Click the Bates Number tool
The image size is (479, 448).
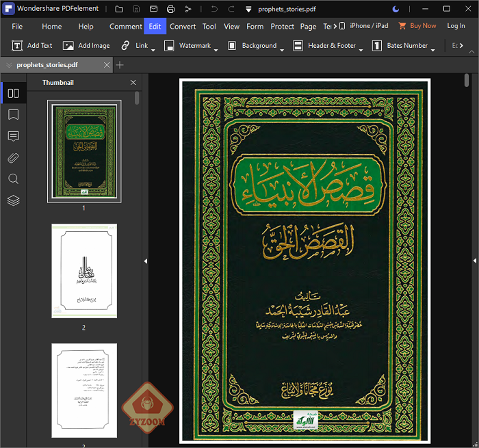click(400, 46)
